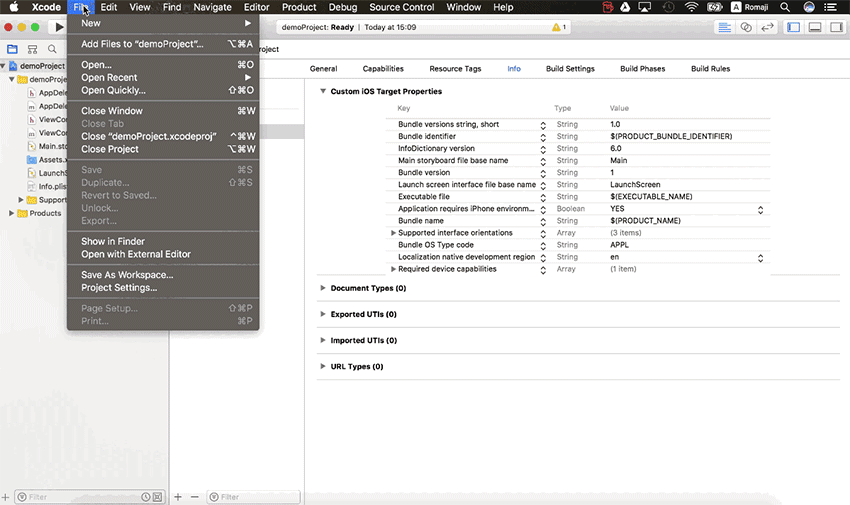The width and height of the screenshot is (850, 505).
Task: Open the Siri icon in the menu bar
Action: (809, 7)
